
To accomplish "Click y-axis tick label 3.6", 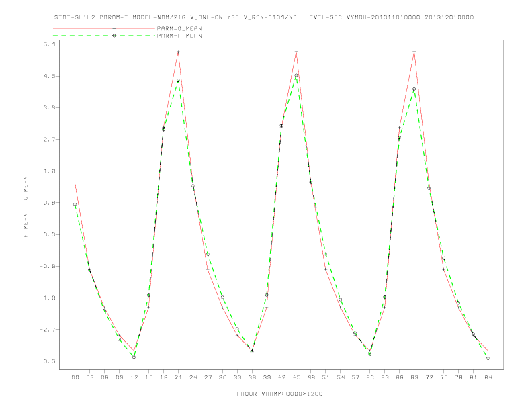I will pos(49,107).
